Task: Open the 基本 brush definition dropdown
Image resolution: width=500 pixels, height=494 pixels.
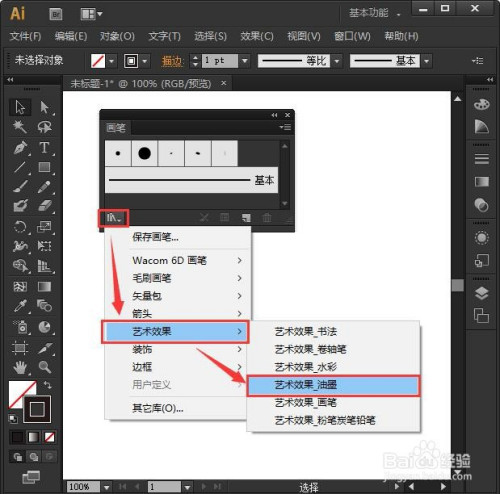Action: [x=427, y=61]
